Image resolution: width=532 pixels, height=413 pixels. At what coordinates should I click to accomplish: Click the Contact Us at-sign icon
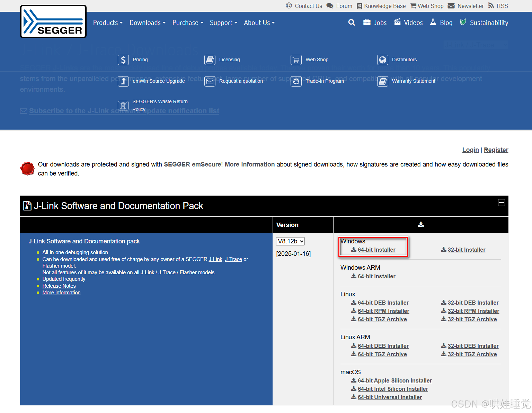coord(289,6)
